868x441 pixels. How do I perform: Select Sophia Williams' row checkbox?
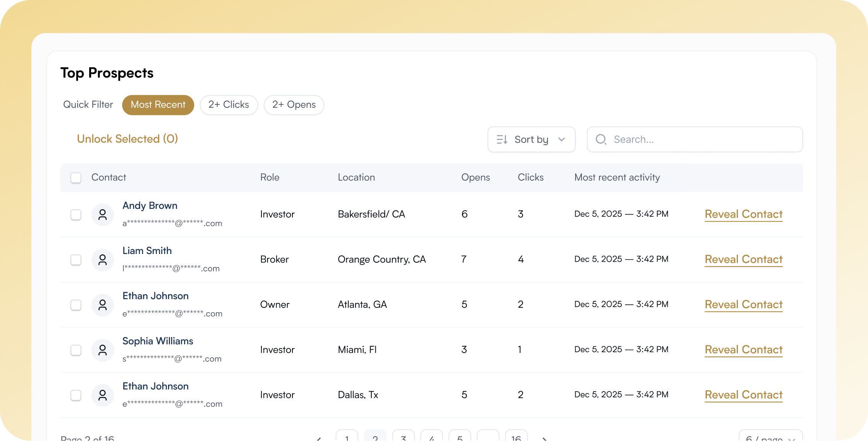76,350
